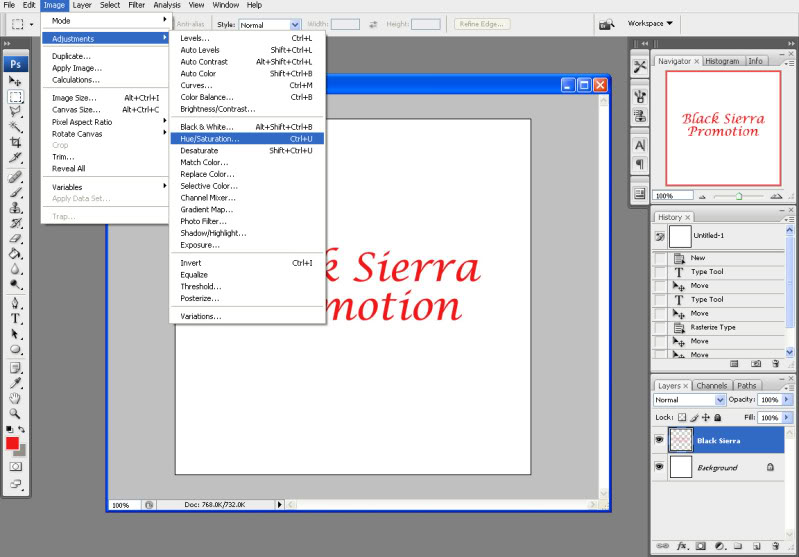
Task: Choose Levels from Adjustments menu
Action: [247, 38]
